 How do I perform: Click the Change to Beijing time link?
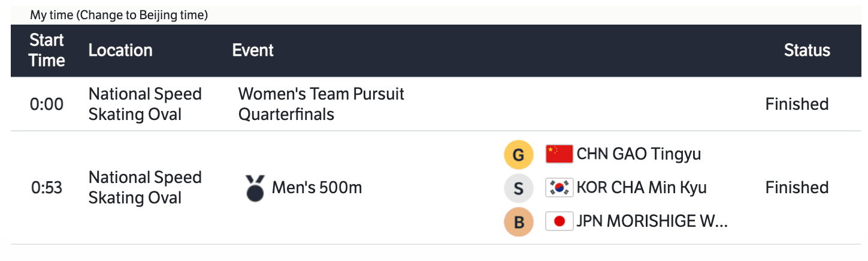click(142, 16)
